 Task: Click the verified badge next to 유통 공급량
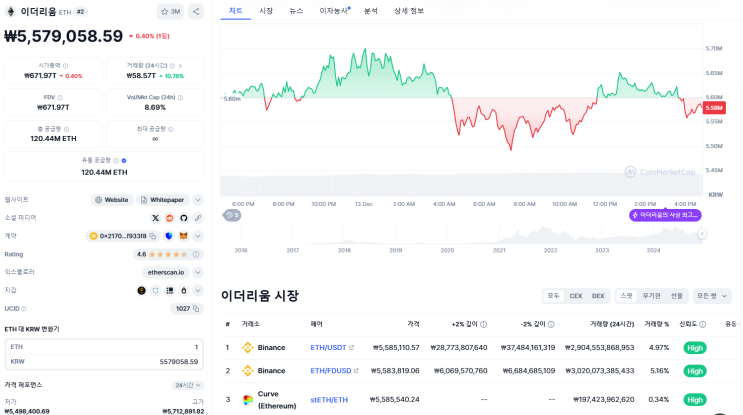pyautogui.click(x=124, y=161)
